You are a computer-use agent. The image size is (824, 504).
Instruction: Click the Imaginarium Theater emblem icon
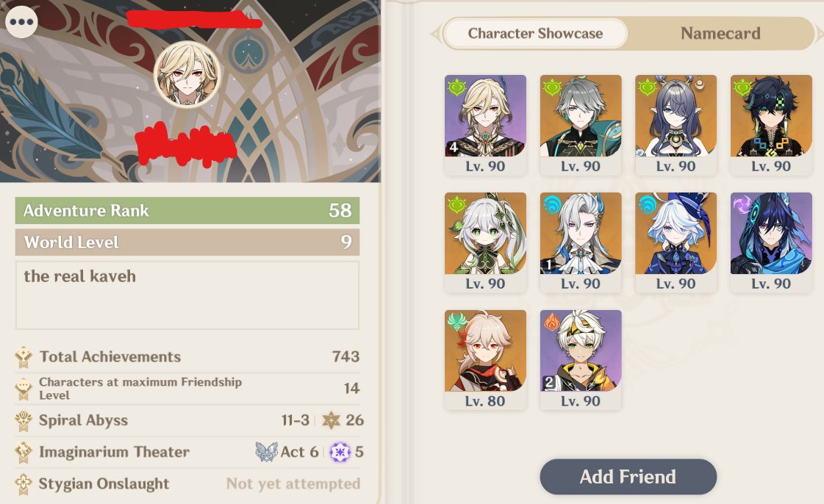click(23, 452)
